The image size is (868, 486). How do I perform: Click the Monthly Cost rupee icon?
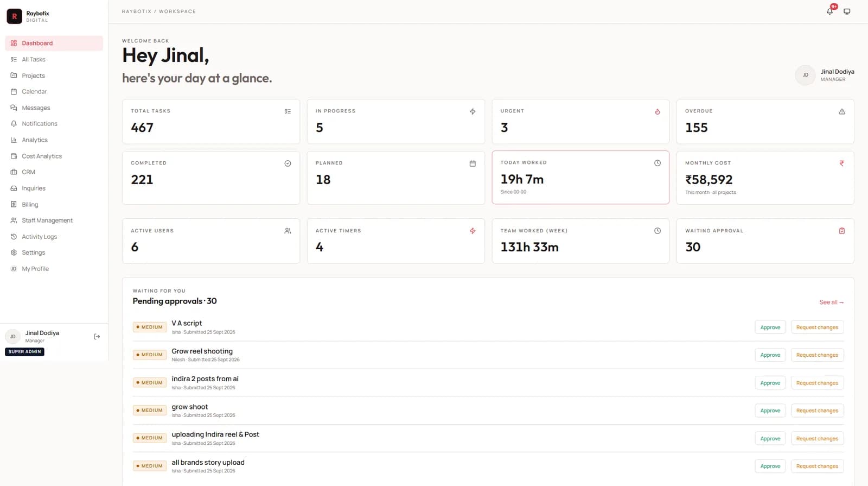[x=842, y=163]
